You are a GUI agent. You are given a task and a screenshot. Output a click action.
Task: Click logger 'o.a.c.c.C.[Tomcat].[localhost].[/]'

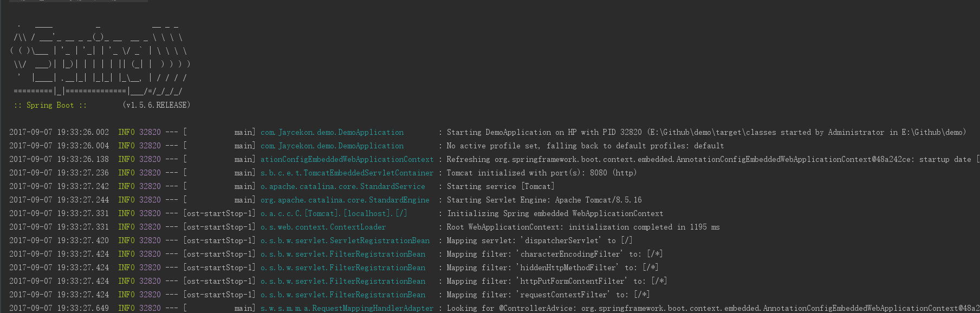coord(334,213)
